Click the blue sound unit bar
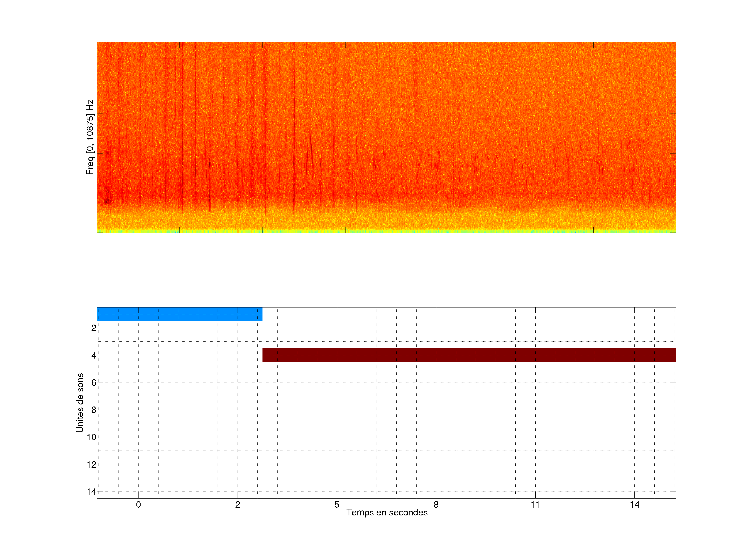The image size is (747, 560). coord(179,314)
